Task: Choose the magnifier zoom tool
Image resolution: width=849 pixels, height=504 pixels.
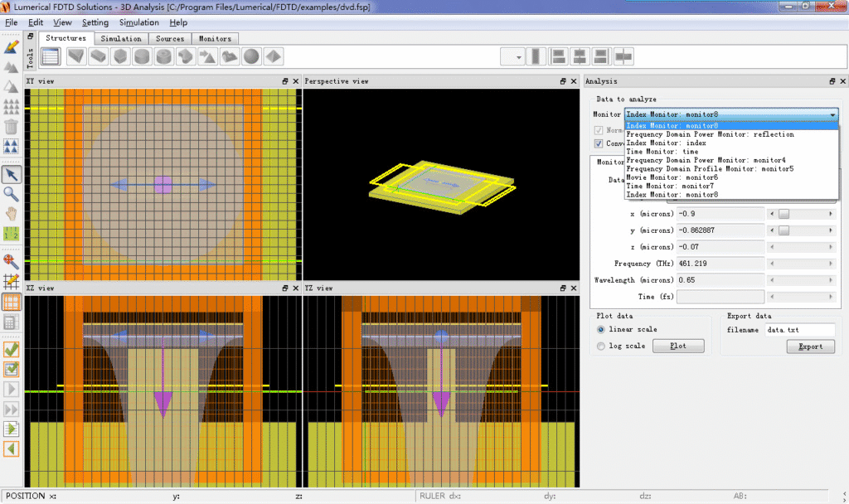Action: point(12,193)
